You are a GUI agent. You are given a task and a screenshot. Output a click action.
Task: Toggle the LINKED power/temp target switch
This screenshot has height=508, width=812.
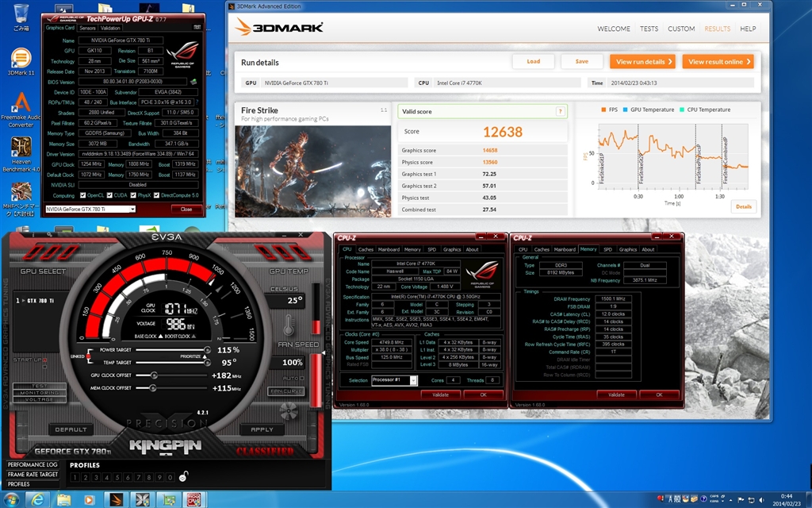coord(89,356)
